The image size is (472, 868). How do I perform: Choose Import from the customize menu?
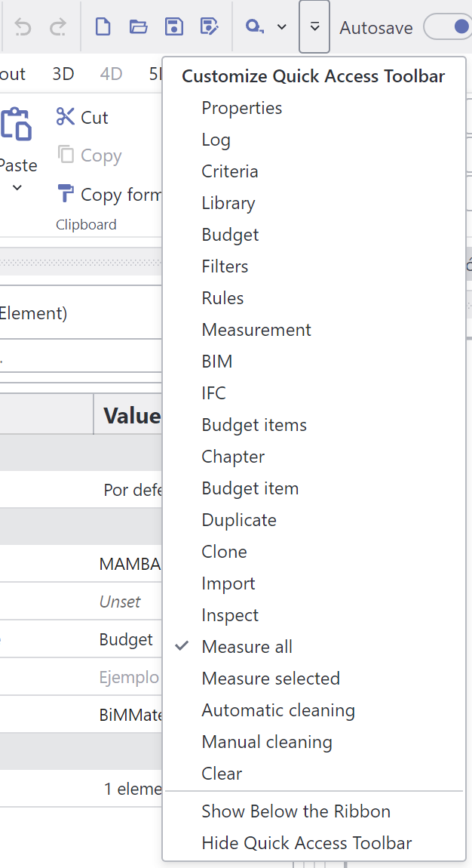pos(314,583)
